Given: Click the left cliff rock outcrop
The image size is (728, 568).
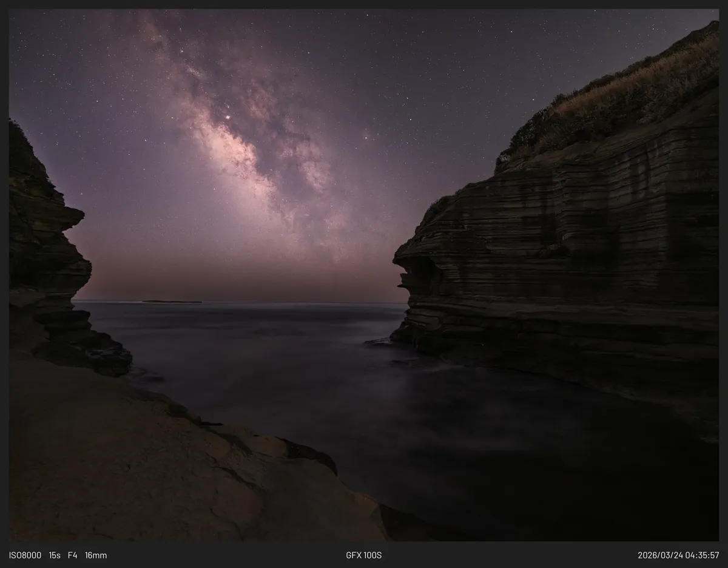Looking at the screenshot, I should coord(49,255).
